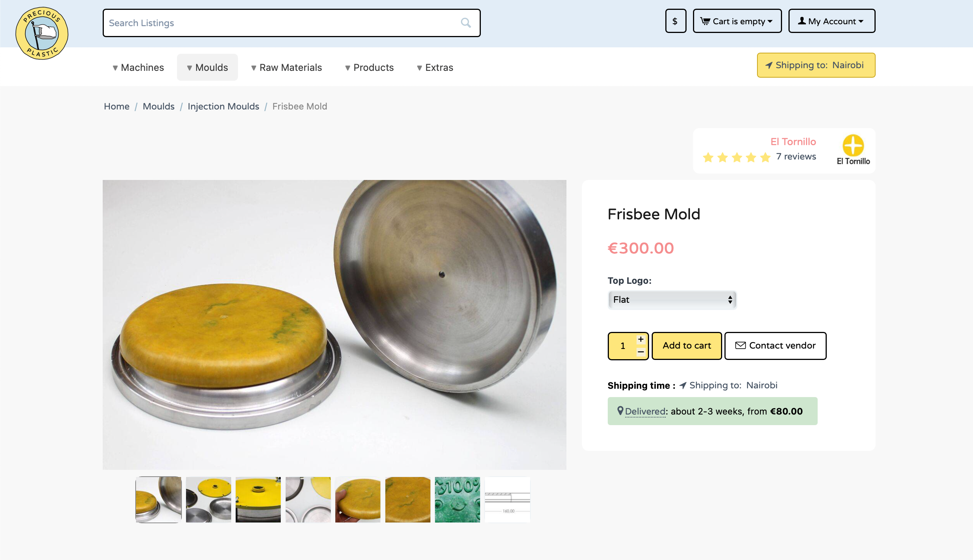
Task: Open the Raw Materials menu
Action: (286, 67)
